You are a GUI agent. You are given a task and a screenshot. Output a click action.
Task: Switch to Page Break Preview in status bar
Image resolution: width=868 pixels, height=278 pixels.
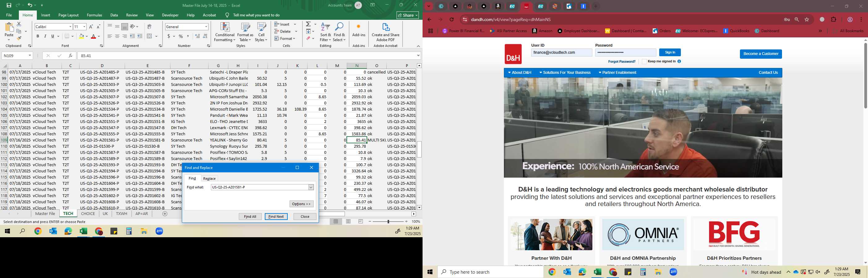pyautogui.click(x=361, y=221)
